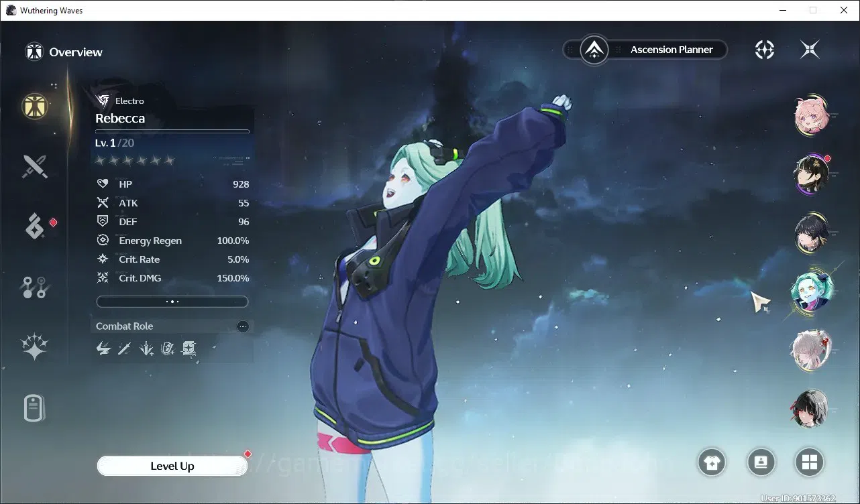860x504 pixels.
Task: Click the DEF stat row
Action: coord(172,222)
